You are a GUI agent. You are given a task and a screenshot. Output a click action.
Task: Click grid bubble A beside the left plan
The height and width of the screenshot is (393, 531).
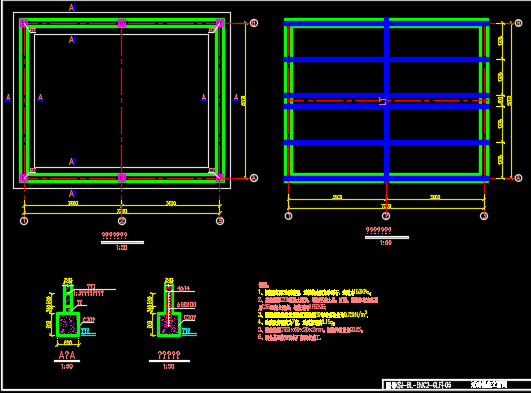tap(254, 178)
